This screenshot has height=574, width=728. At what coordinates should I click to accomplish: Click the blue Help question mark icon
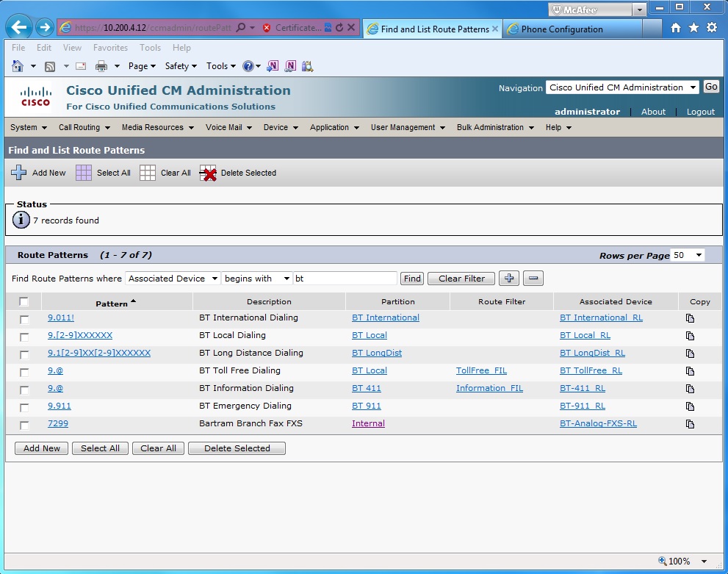(x=248, y=66)
